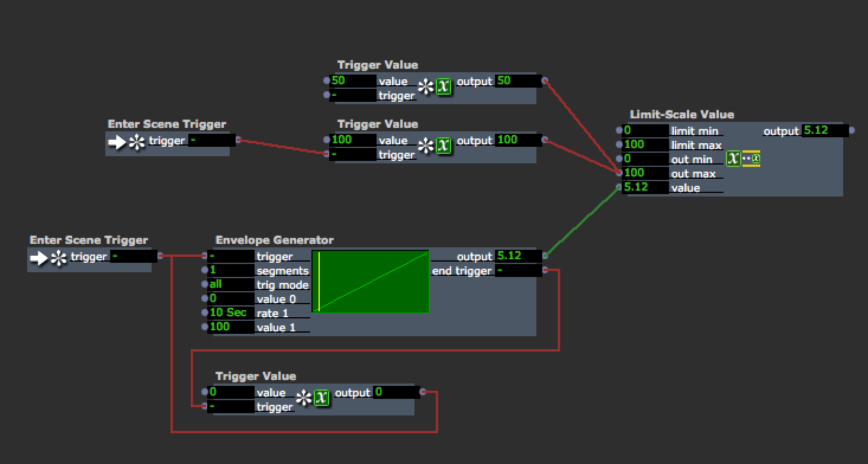Click the output port of Trigger Value 0
Screen dimensions: 868x464
(x=423, y=392)
